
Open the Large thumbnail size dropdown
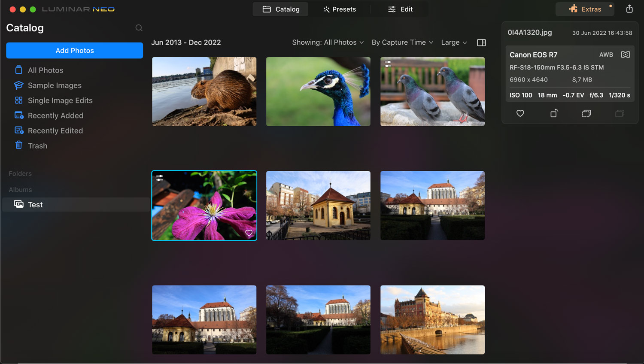pos(454,42)
